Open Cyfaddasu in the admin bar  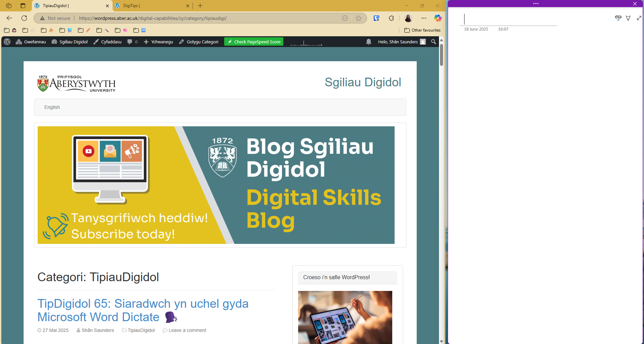108,42
